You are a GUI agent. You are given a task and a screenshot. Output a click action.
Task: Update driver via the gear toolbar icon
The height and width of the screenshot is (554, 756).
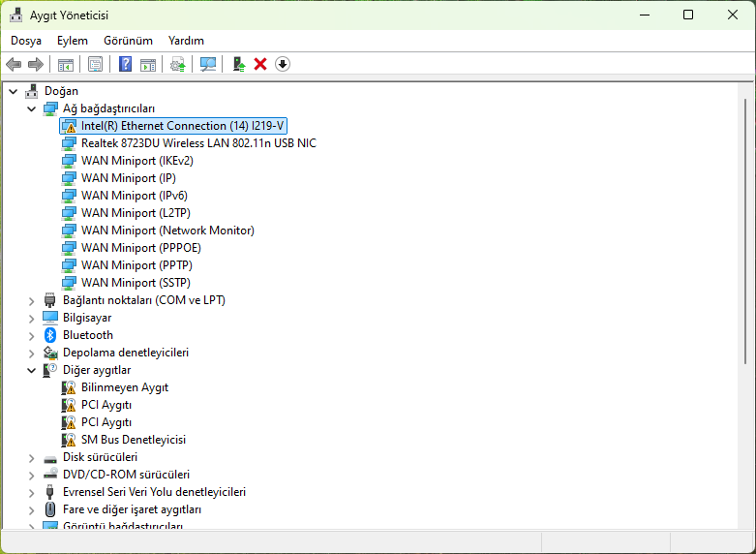[x=178, y=64]
